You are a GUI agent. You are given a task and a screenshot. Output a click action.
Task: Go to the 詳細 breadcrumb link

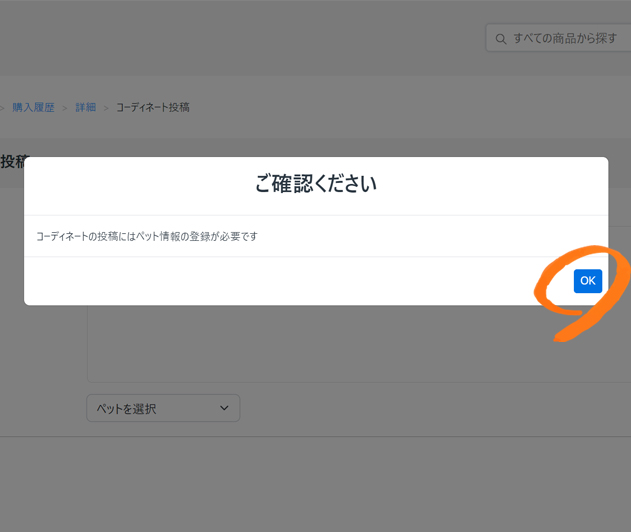(x=86, y=107)
